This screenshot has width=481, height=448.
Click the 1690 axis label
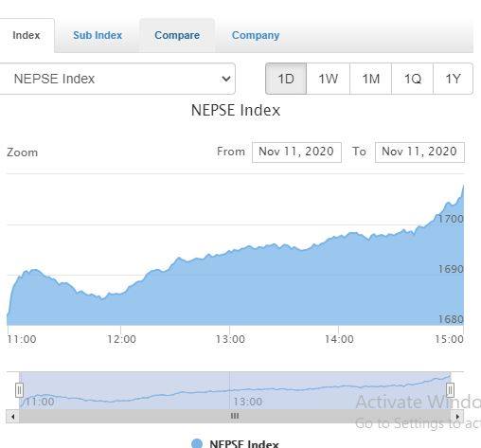[x=451, y=269]
